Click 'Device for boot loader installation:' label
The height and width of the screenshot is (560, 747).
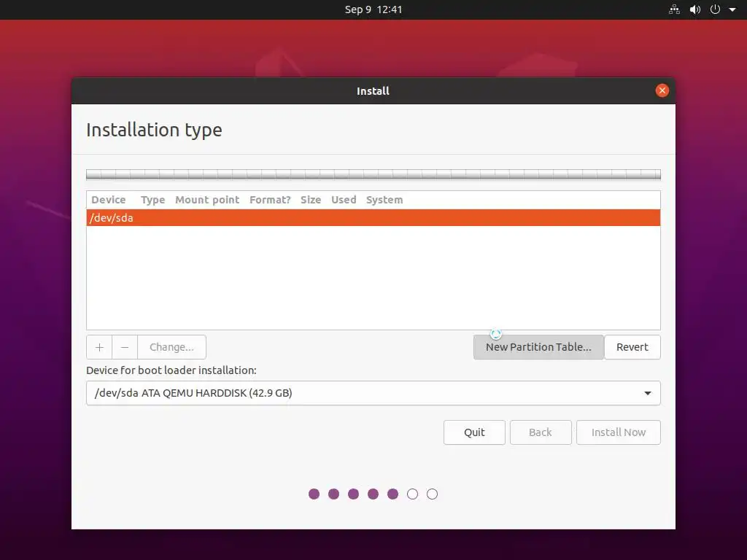(171, 370)
